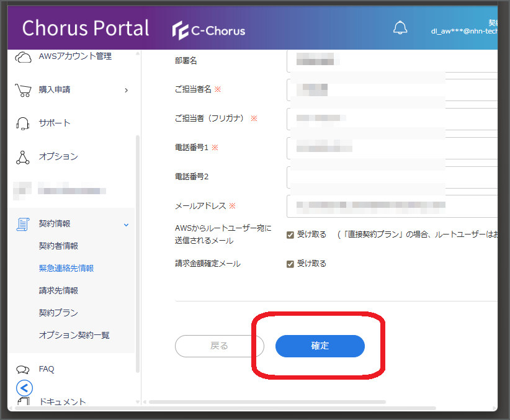Click the C-Chorus logo
The height and width of the screenshot is (420, 510).
tap(208, 30)
